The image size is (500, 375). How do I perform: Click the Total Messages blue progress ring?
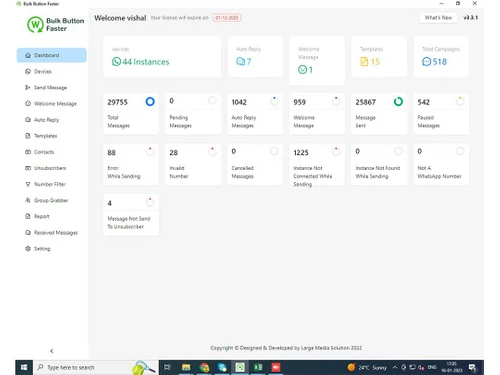150,101
